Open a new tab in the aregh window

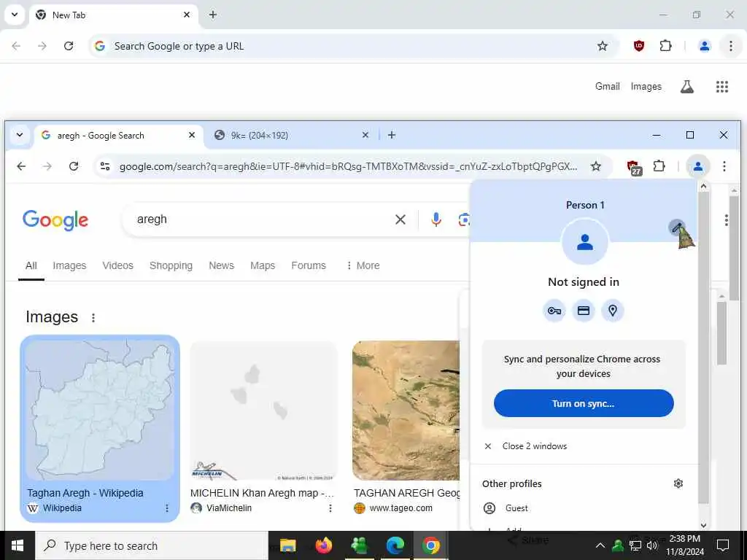[392, 135]
